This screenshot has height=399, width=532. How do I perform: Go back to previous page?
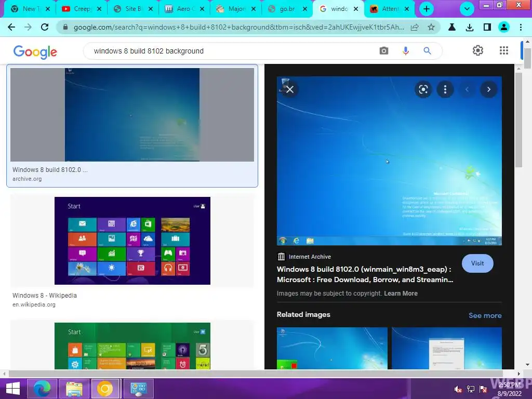point(11,27)
